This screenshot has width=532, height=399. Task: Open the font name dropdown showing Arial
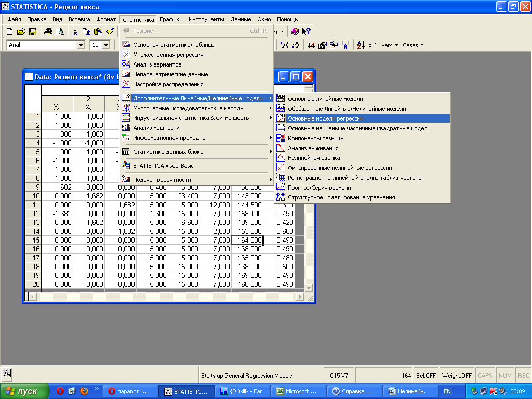81,45
